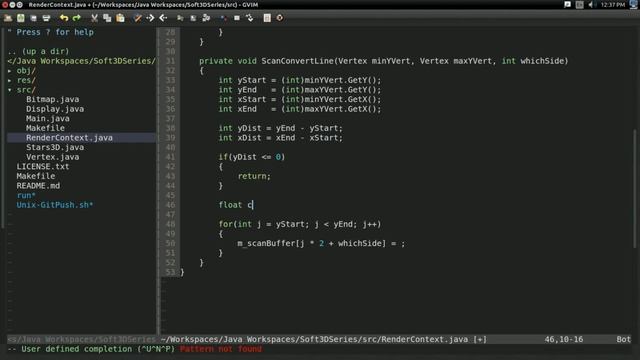Click the Build Tags toolbar icon
640x360 pixels.
pos(237,18)
